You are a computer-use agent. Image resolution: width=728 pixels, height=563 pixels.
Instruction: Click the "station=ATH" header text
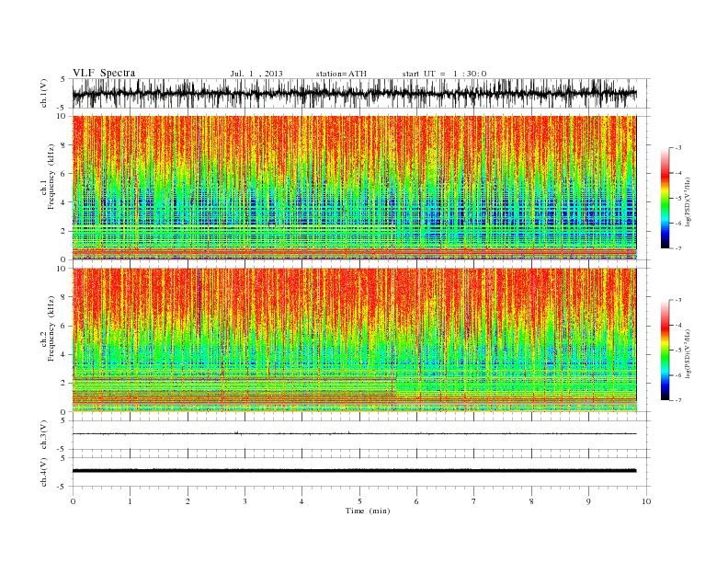pos(341,74)
